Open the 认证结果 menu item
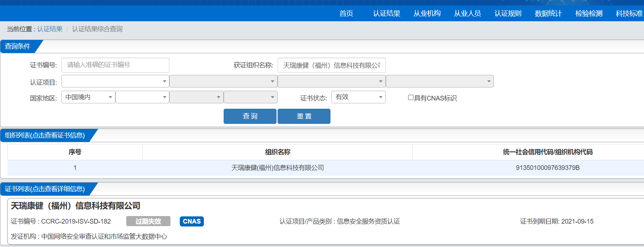Screen dimensions: 644x247 point(387,13)
